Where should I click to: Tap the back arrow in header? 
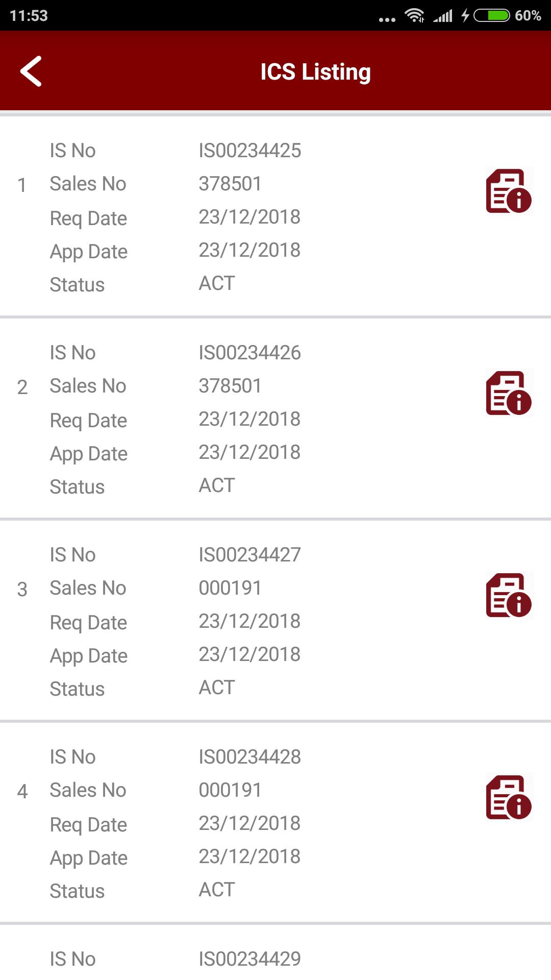point(31,71)
